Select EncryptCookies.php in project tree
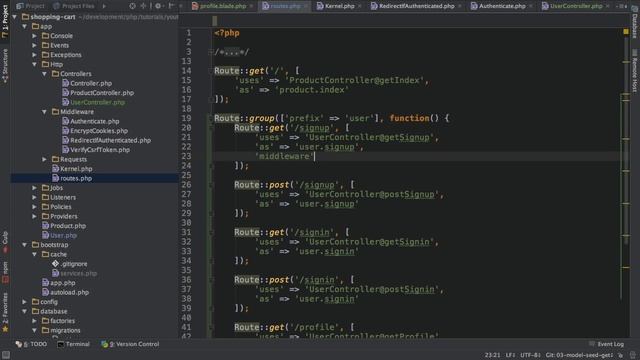 pyautogui.click(x=95, y=131)
